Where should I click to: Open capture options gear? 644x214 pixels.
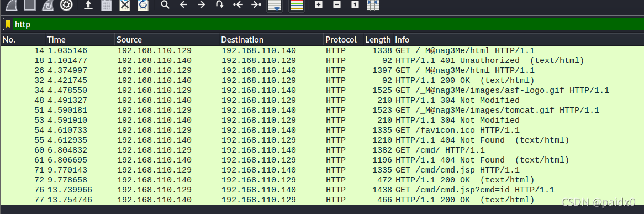pos(66,5)
